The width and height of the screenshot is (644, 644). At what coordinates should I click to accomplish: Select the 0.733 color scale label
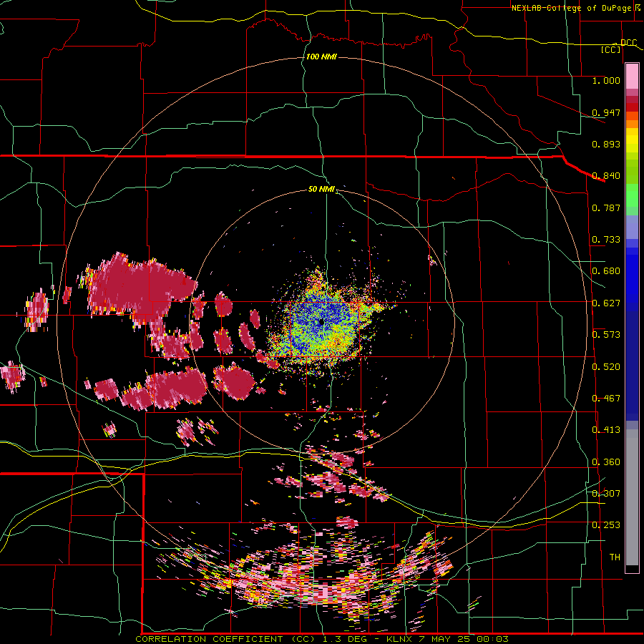606,240
